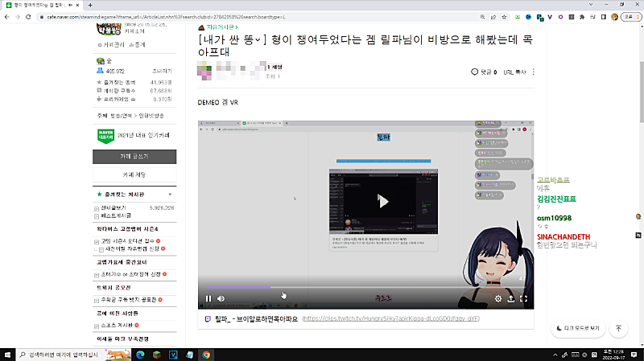This screenshot has height=361, width=644.
Task: Toggle the browser side panel icon
Action: tap(603, 17)
